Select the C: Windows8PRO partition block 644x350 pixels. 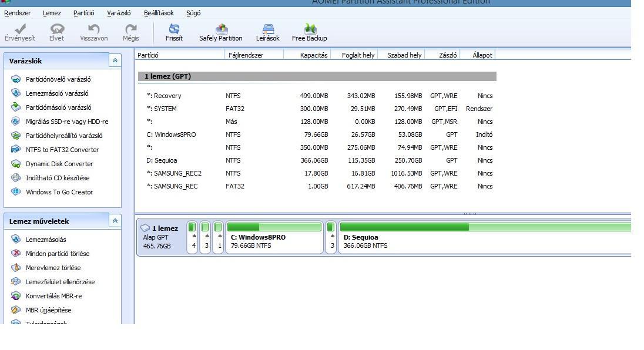tap(274, 237)
